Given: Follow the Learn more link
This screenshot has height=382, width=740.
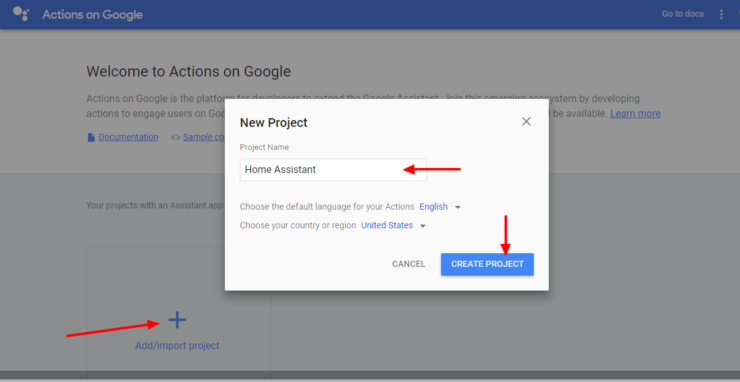Looking at the screenshot, I should click(635, 114).
